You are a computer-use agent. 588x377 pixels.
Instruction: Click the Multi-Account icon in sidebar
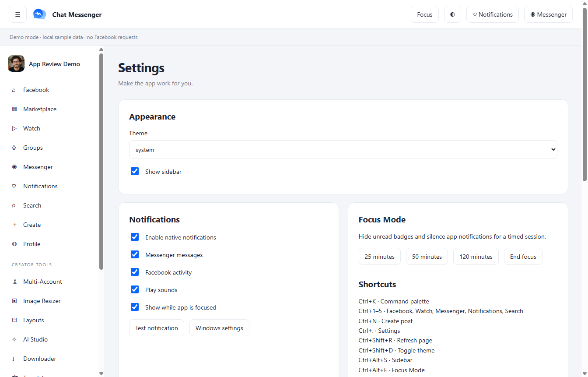(14, 282)
